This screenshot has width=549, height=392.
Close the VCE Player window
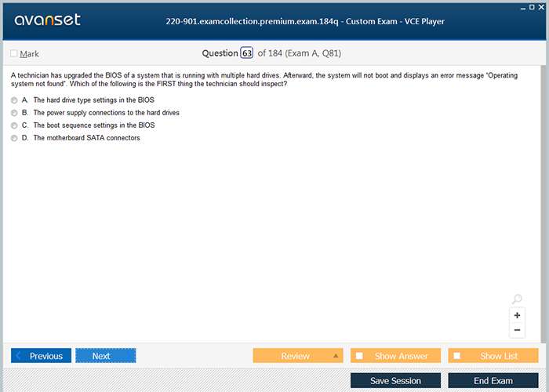[x=542, y=5]
